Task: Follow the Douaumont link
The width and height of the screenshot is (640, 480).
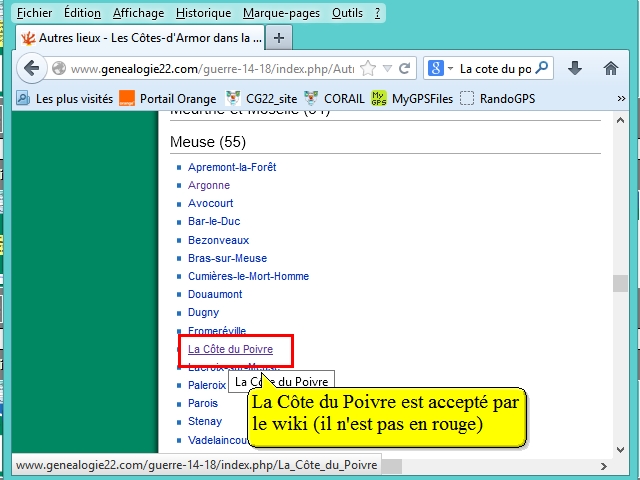Action: (215, 294)
